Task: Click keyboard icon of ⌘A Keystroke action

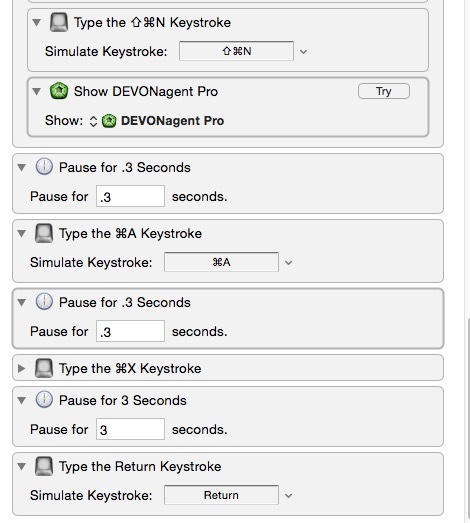Action: [x=44, y=233]
